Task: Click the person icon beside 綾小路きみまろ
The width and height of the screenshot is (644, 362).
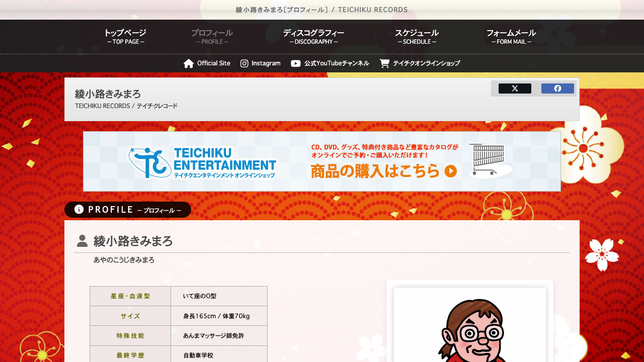Action: point(82,241)
